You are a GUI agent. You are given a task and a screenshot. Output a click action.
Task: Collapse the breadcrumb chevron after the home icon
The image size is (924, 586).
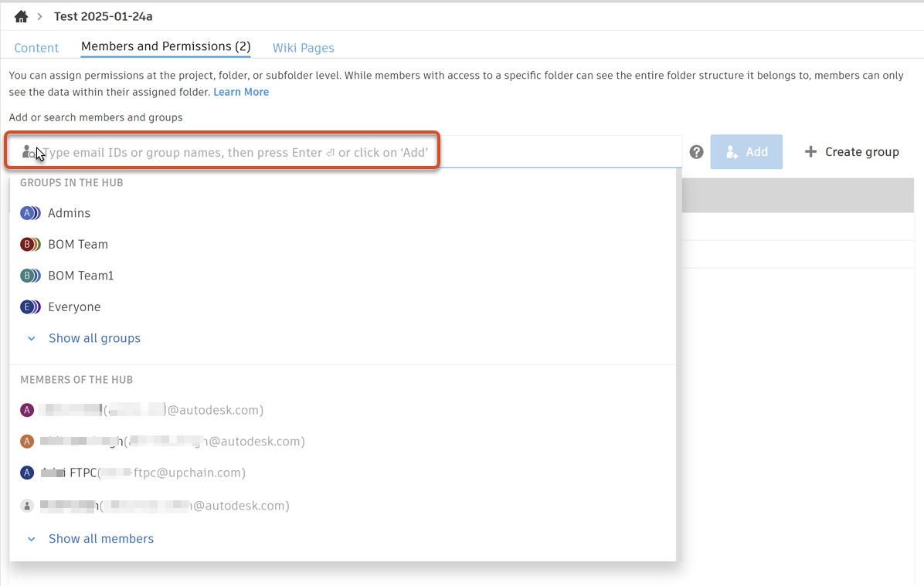pos(38,15)
